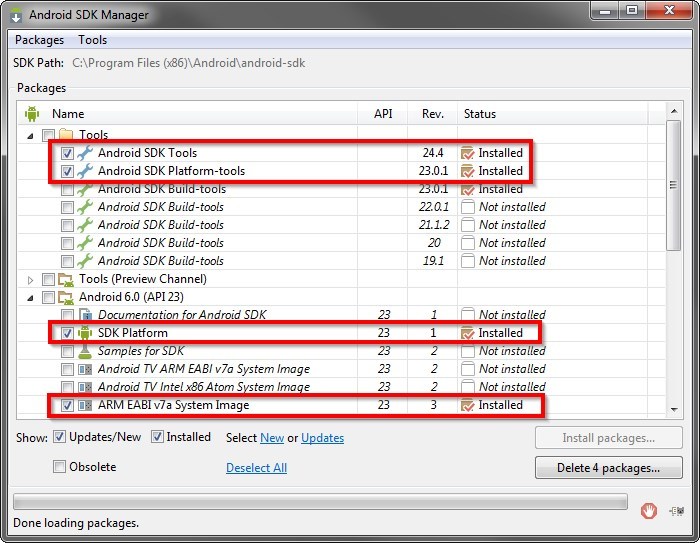Select the Documentation for Android SDK row
The width and height of the screenshot is (700, 543).
click(342, 315)
